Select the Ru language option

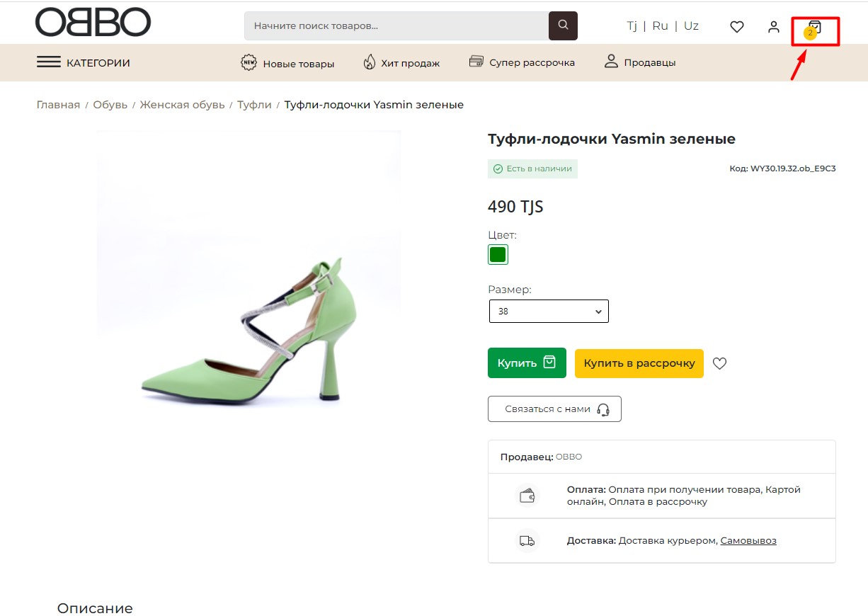660,25
